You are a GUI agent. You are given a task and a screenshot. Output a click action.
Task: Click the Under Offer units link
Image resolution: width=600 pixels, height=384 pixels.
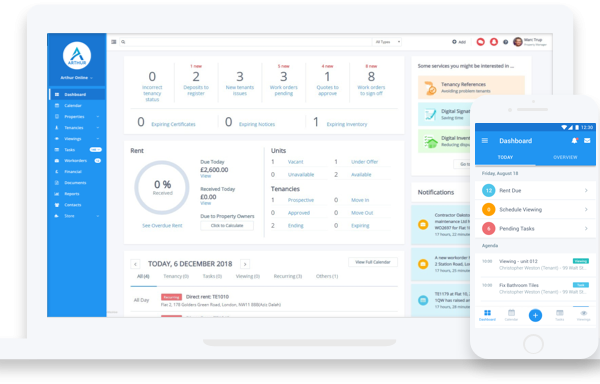pos(364,162)
